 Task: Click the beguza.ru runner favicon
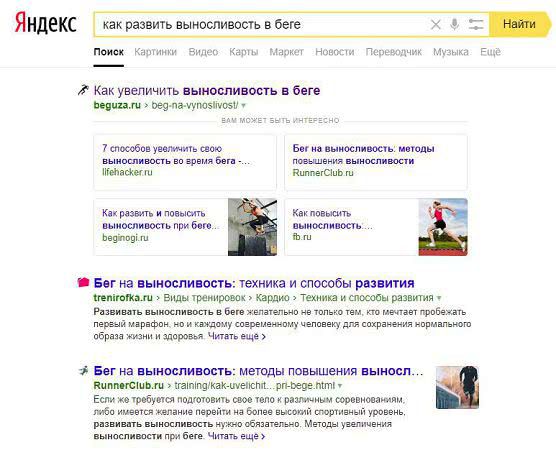[83, 90]
